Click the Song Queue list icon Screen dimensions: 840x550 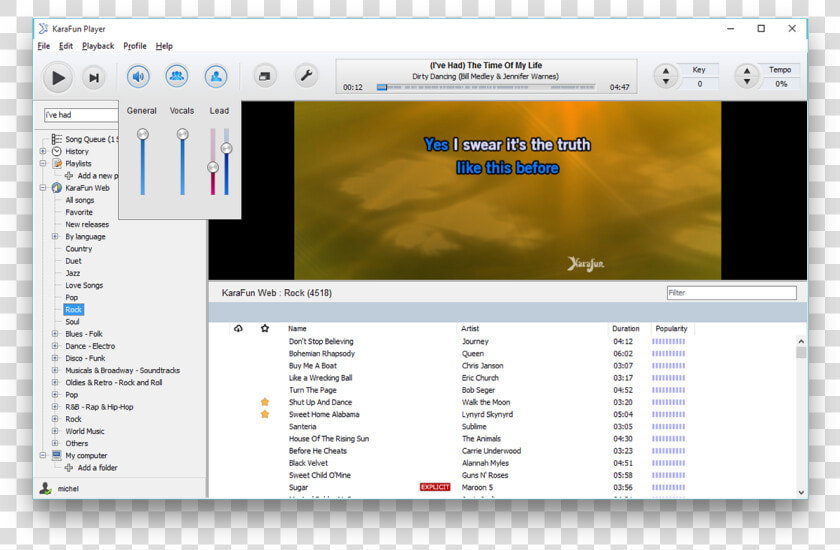coord(57,139)
